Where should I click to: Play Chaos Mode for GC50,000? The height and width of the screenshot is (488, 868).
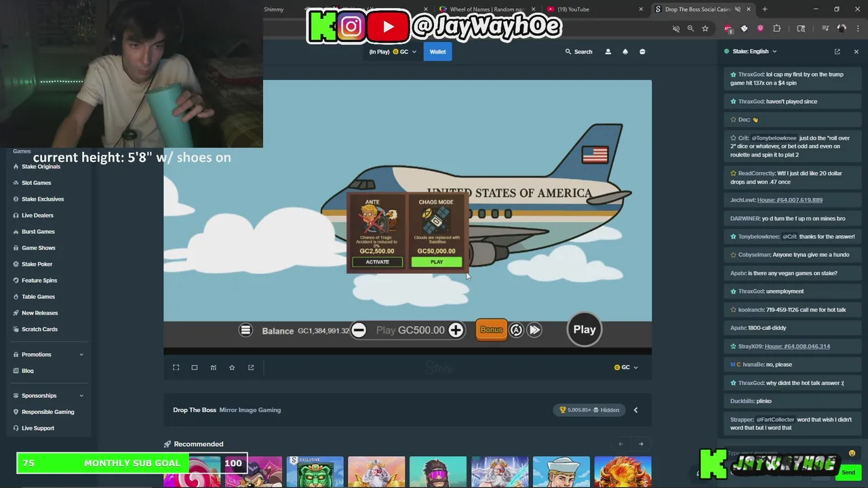click(436, 262)
